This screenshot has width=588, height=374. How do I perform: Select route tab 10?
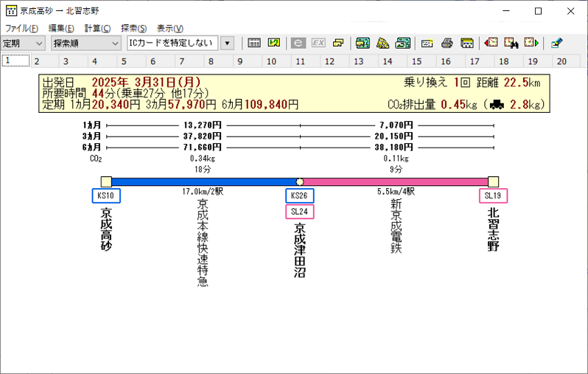[x=276, y=61]
